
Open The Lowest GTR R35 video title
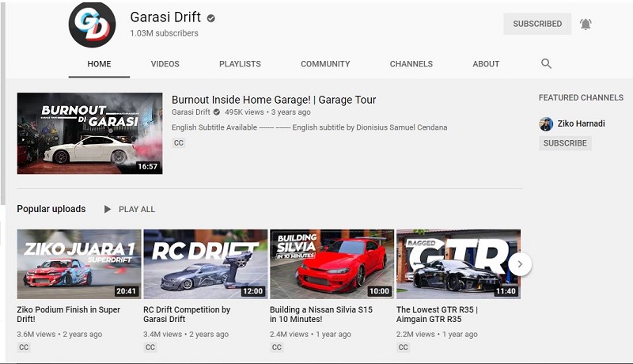click(x=437, y=314)
